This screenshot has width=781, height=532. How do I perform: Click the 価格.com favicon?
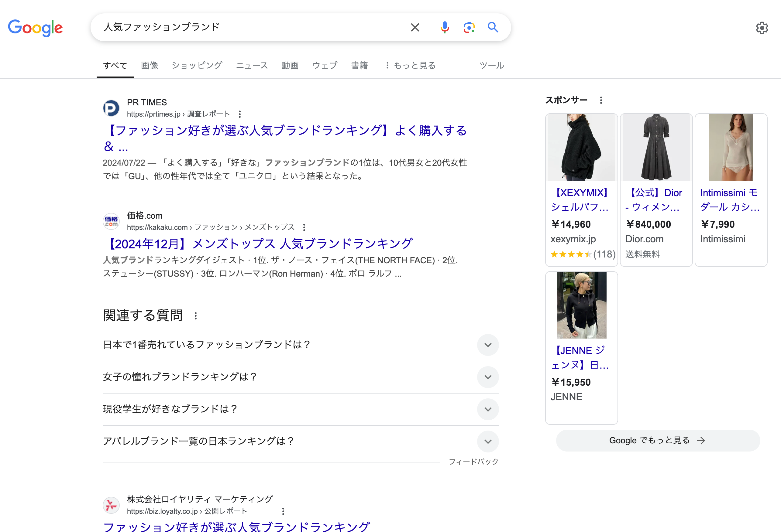111,221
